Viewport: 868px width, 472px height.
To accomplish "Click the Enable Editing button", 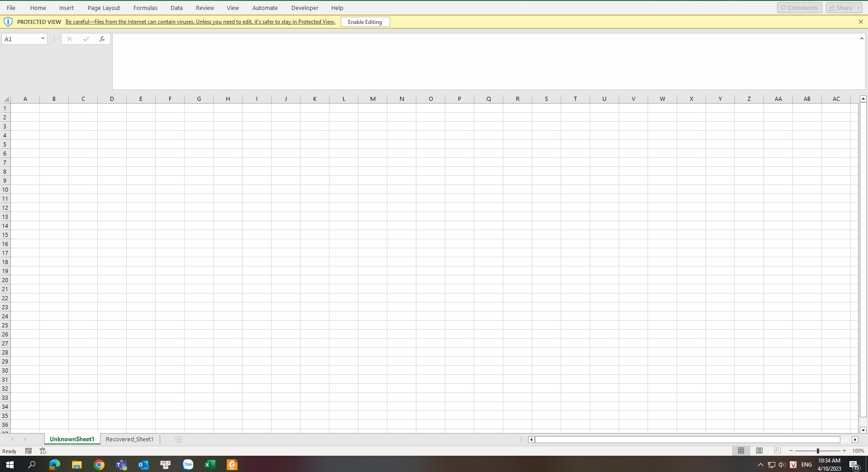I will click(x=365, y=22).
